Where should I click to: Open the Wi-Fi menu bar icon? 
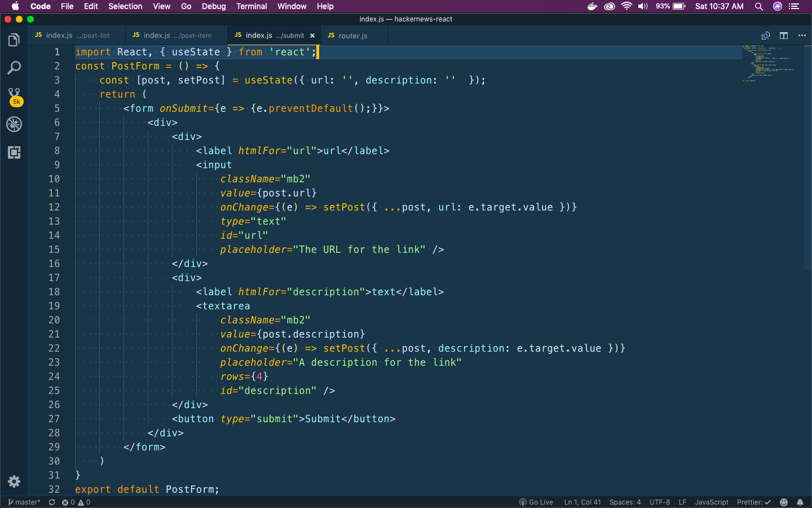[626, 6]
